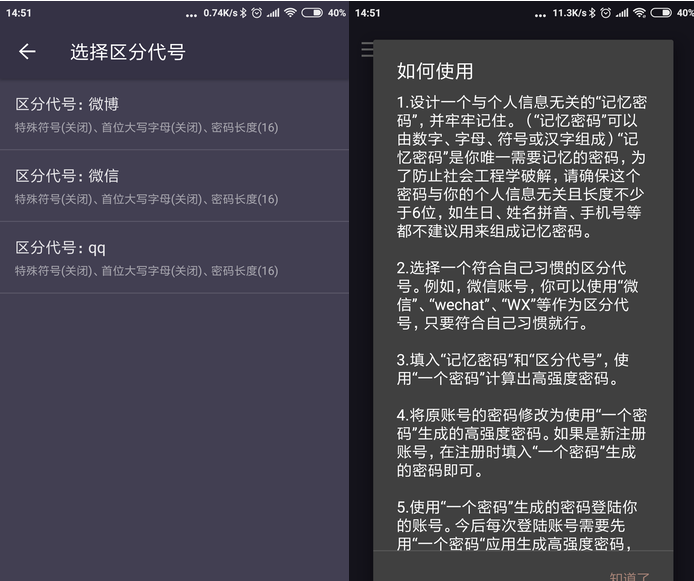Tap the back arrow beside 选择区分代号
694x581 pixels.
coord(27,52)
